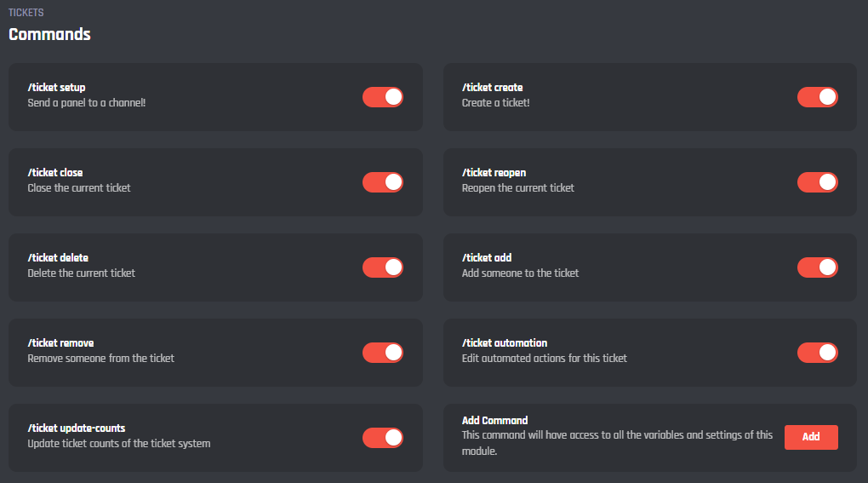The height and width of the screenshot is (483, 868).
Task: Click the TICKETS breadcrumb label
Action: coord(26,13)
